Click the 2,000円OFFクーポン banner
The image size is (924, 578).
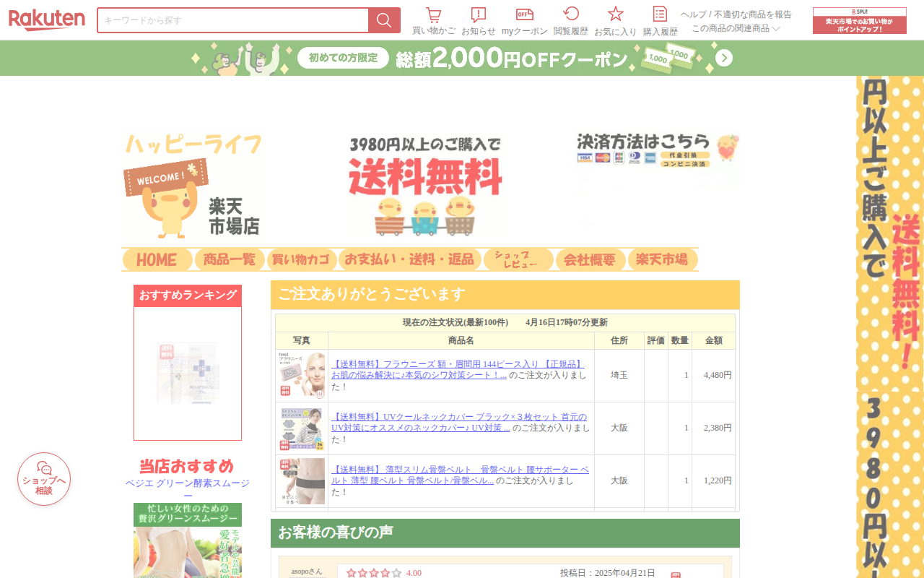(462, 58)
